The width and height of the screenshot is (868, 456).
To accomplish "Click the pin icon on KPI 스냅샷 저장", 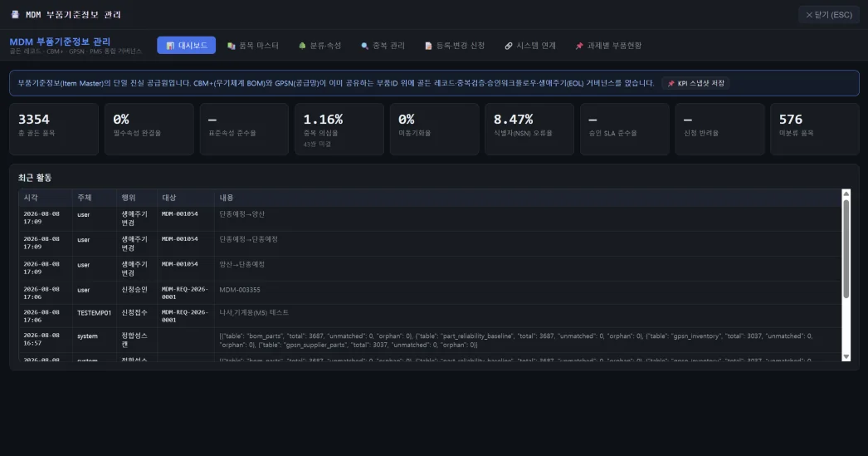I will coord(671,84).
